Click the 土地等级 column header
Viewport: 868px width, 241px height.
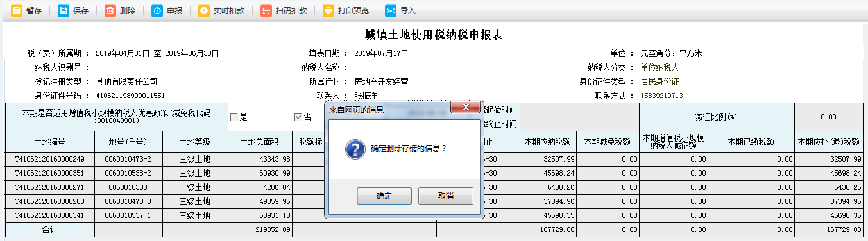(x=195, y=142)
